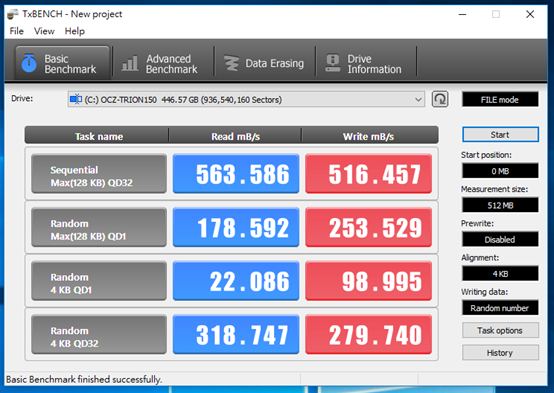Select the Start position 0 MB field
The image size is (554, 393).
(x=500, y=171)
